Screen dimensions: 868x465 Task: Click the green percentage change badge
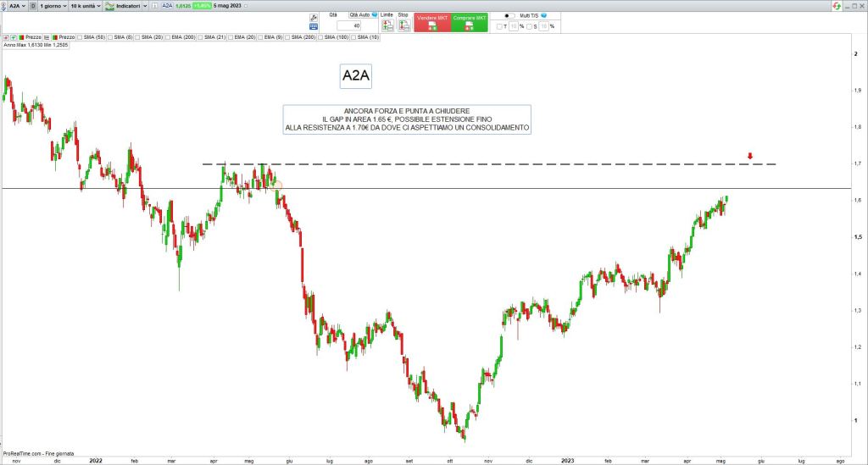pos(202,6)
